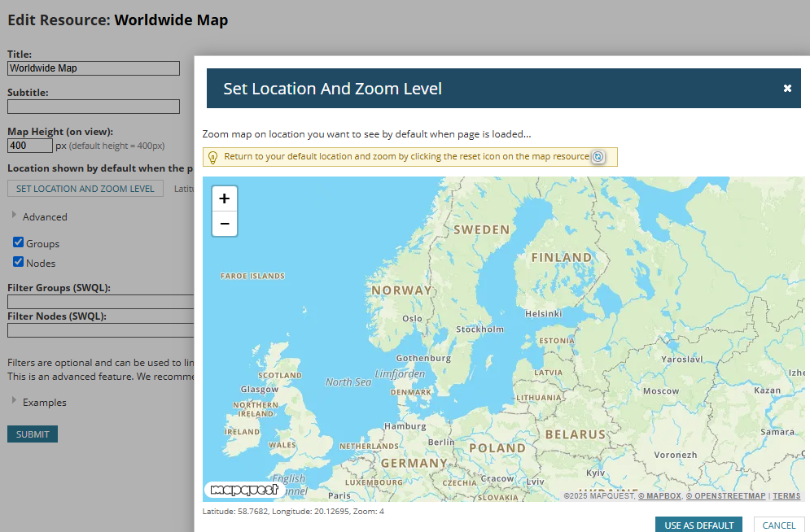Click Estonia label on the map
This screenshot has width=810, height=532.
[556, 341]
